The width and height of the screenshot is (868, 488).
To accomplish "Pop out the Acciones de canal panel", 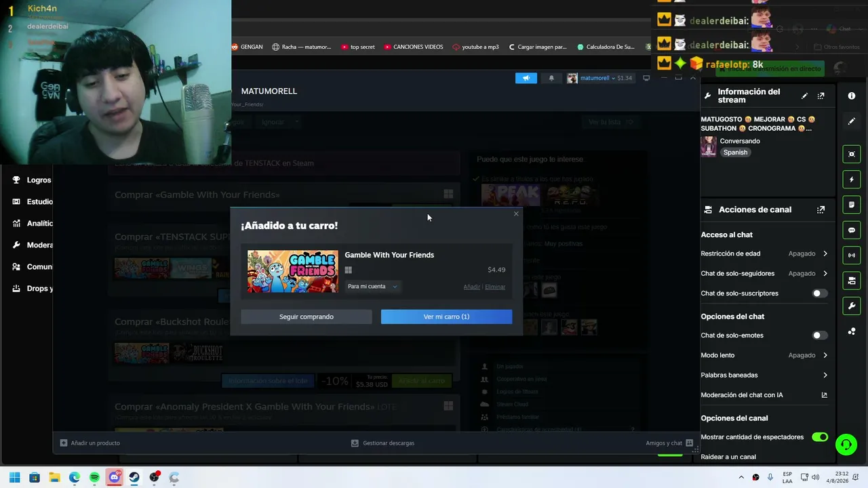I will coord(821,210).
